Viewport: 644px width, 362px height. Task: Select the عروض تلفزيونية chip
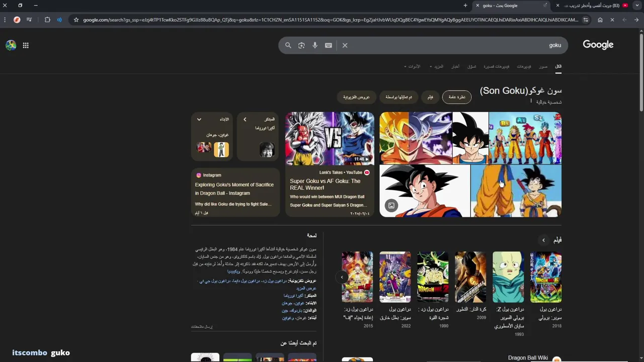(x=356, y=97)
